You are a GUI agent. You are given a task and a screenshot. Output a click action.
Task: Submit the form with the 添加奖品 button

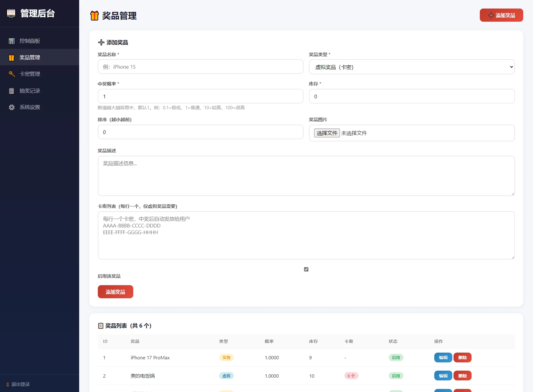coord(115,292)
